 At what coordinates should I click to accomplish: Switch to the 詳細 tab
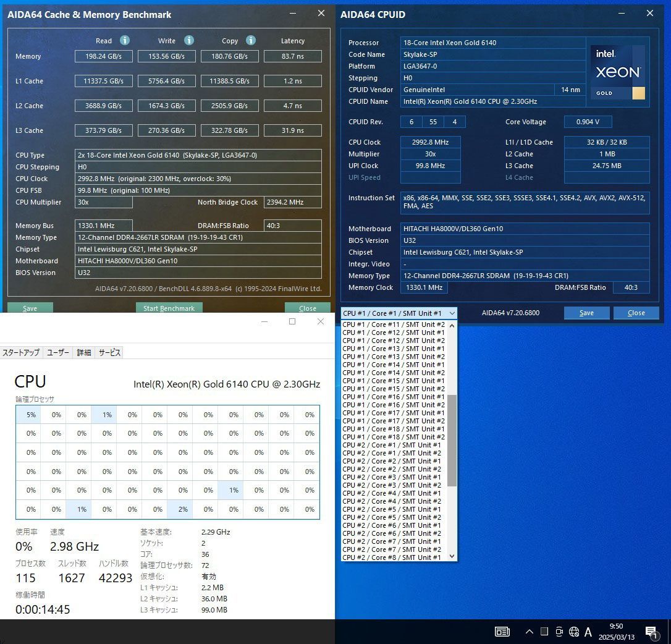point(83,352)
